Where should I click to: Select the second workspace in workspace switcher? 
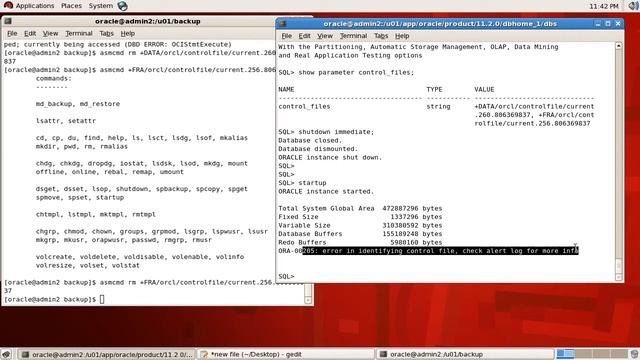click(583, 354)
